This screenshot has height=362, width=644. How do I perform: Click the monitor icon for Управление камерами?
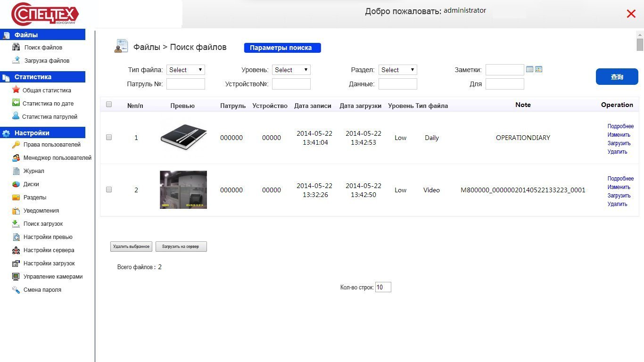click(x=16, y=277)
